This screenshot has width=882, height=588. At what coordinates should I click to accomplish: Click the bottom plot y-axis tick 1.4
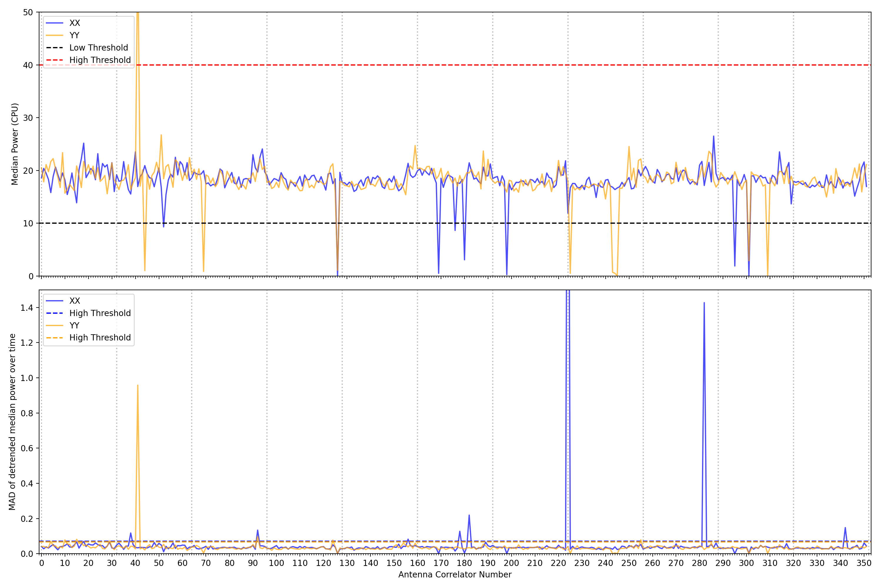coord(27,308)
